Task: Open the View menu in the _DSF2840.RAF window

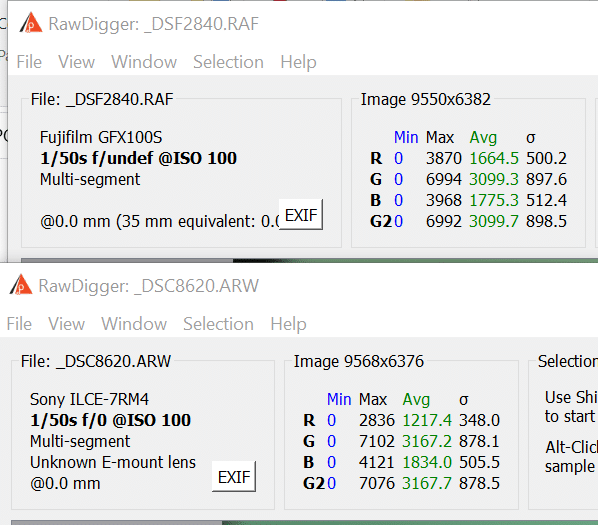Action: (76, 62)
